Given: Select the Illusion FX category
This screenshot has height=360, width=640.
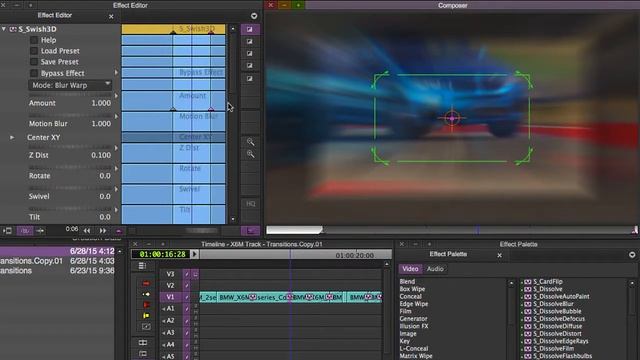Looking at the screenshot, I should click(x=414, y=326).
